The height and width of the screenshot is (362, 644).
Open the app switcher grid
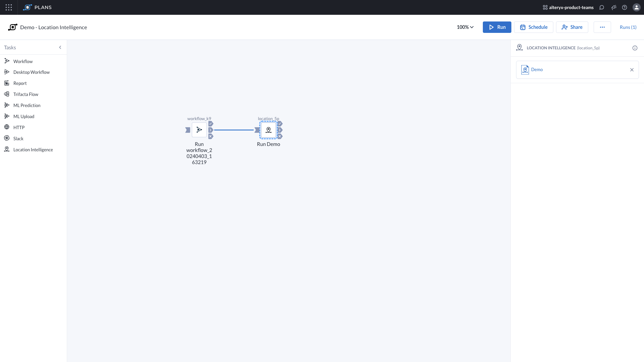(8, 7)
